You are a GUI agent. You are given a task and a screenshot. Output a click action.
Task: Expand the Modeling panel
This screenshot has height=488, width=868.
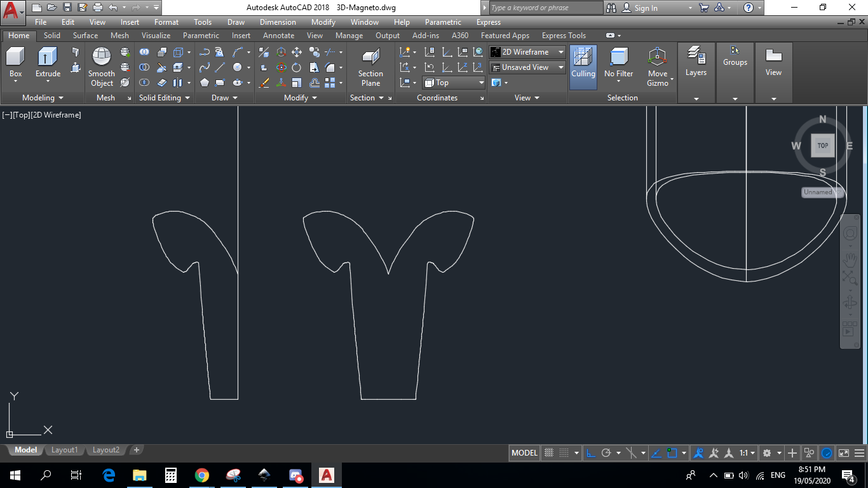click(43, 98)
